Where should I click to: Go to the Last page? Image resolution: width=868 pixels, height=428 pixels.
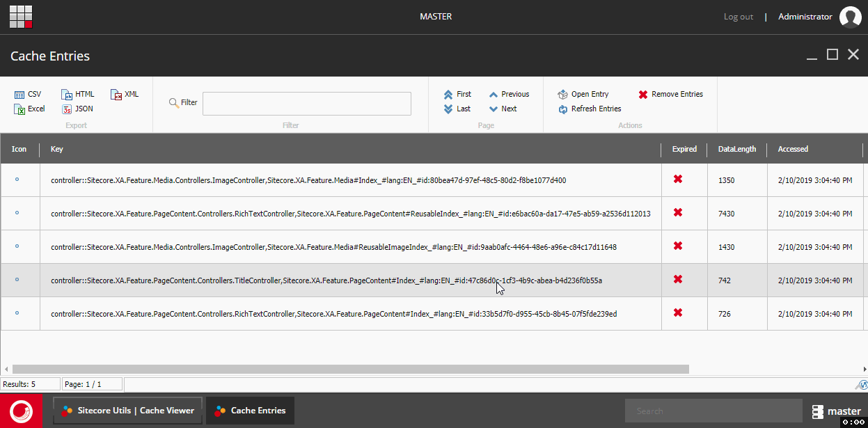[x=457, y=109]
